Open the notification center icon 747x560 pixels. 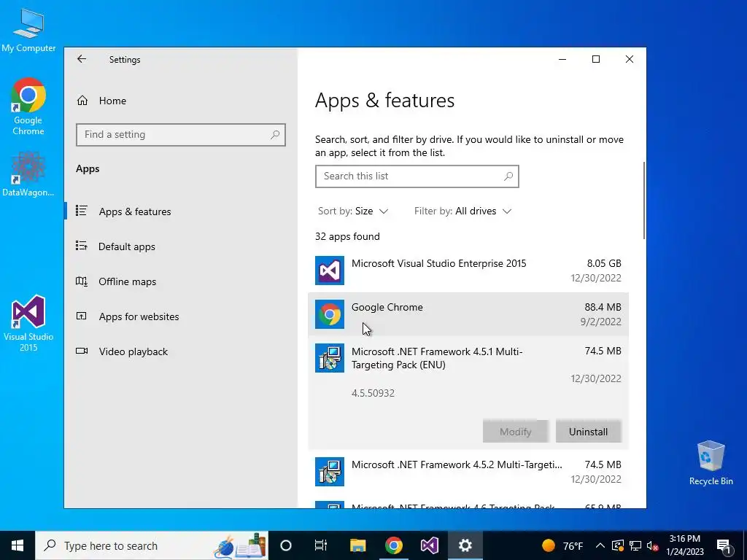pyautogui.click(x=724, y=545)
